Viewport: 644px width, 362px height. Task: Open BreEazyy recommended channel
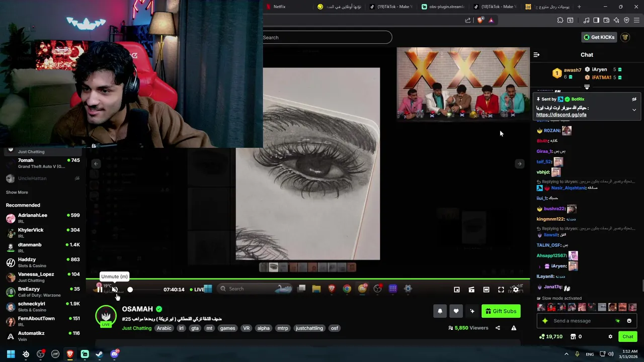(x=43, y=292)
